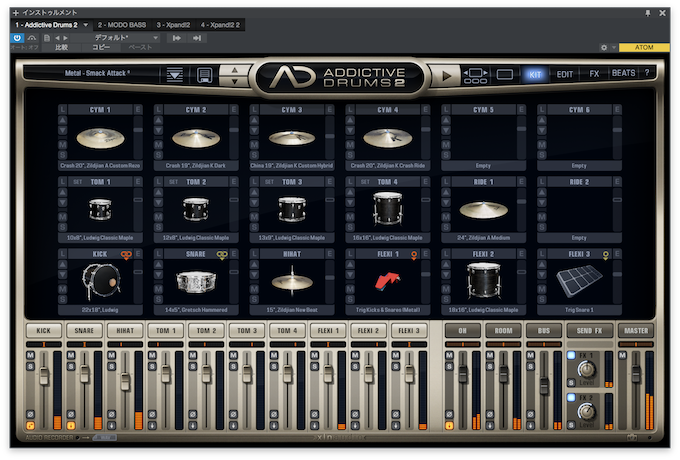Select the SEND FX mixer label

pyautogui.click(x=589, y=330)
